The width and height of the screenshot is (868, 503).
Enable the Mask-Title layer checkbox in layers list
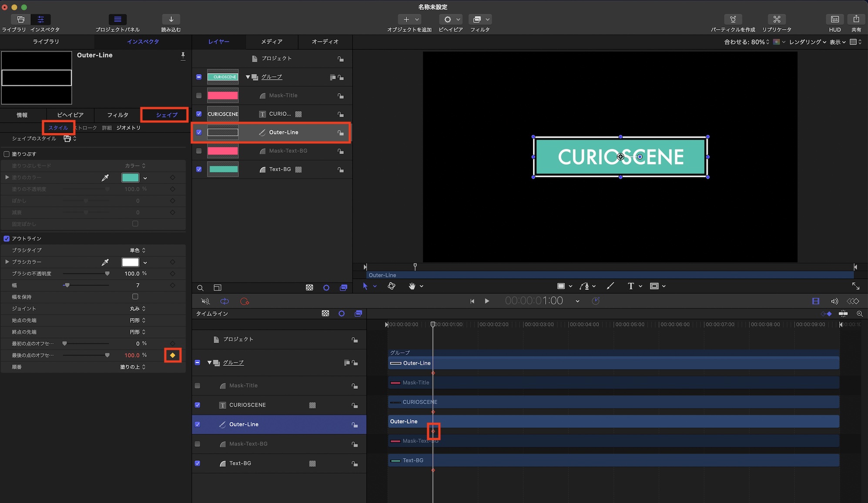199,95
